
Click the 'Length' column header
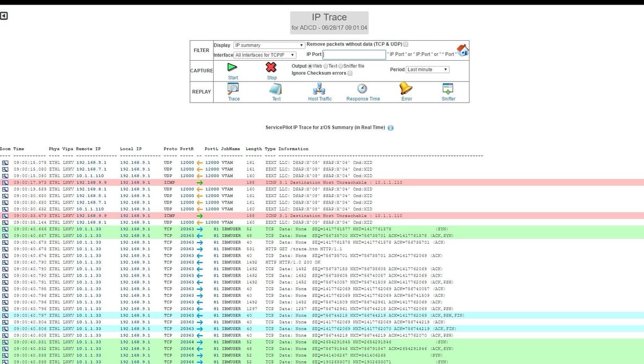(254, 149)
